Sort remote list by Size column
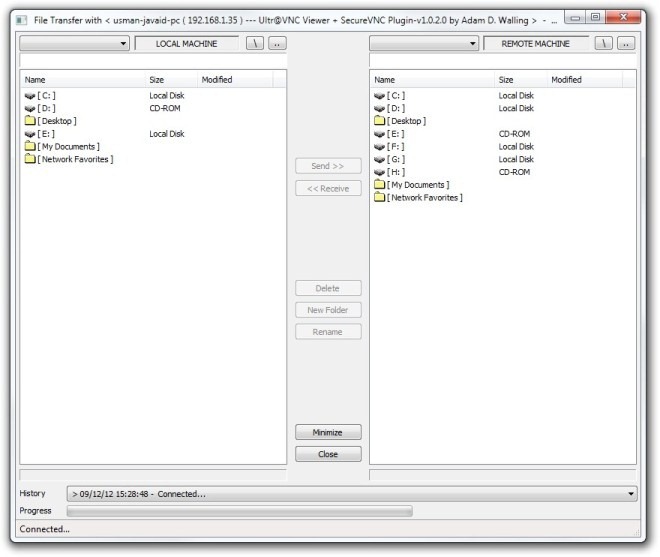The width and height of the screenshot is (660, 557). pyautogui.click(x=521, y=80)
